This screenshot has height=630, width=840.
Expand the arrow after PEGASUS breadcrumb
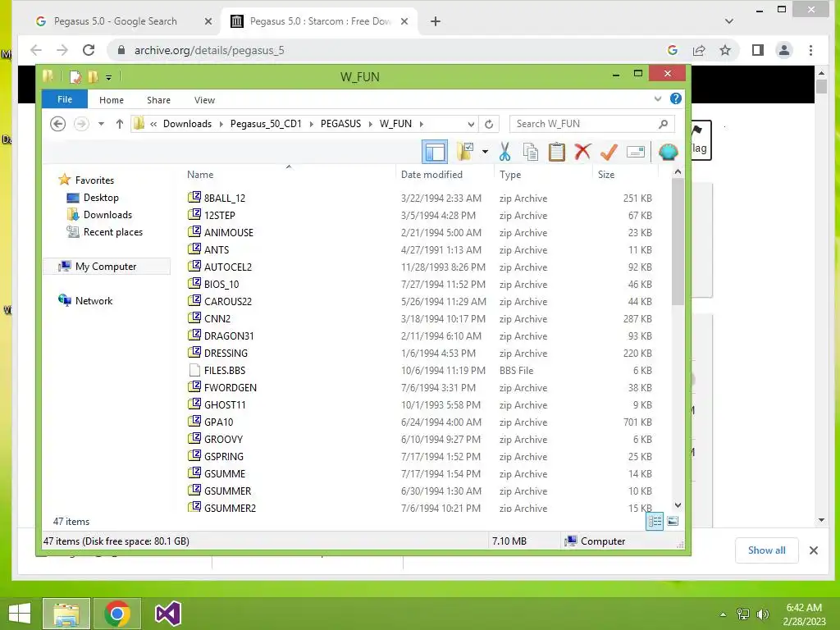click(370, 125)
